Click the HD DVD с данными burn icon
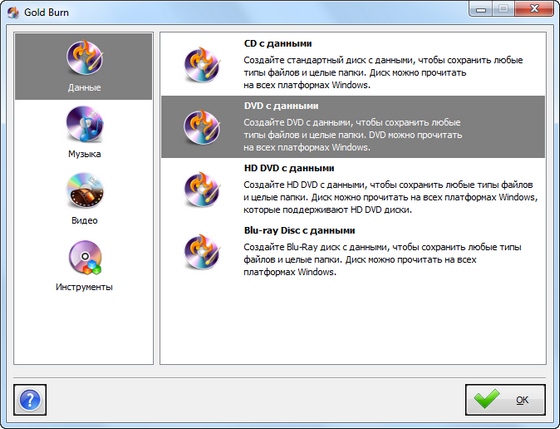The image size is (560, 429). click(x=202, y=189)
